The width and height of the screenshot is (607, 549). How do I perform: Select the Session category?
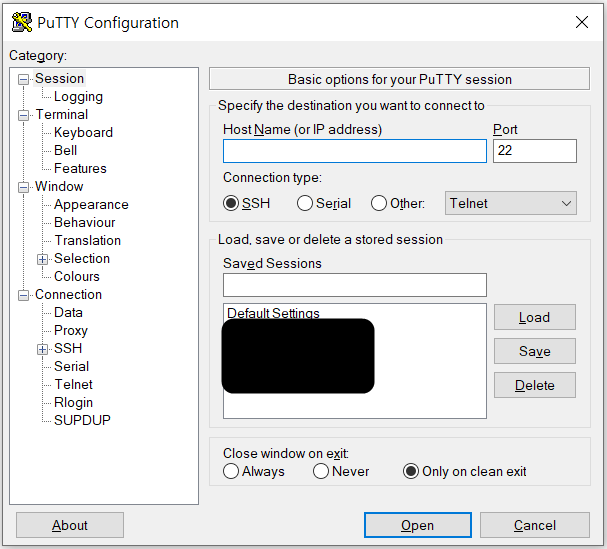pyautogui.click(x=59, y=79)
